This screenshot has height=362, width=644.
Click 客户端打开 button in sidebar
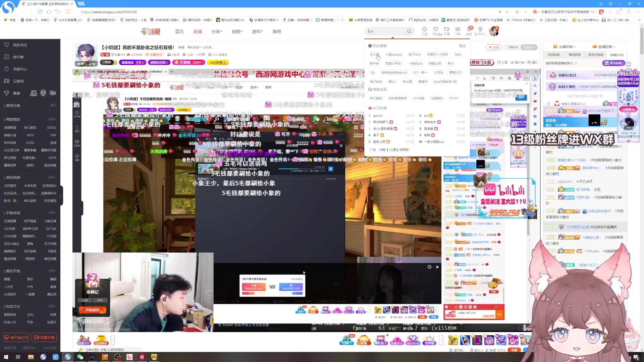click(x=16, y=338)
